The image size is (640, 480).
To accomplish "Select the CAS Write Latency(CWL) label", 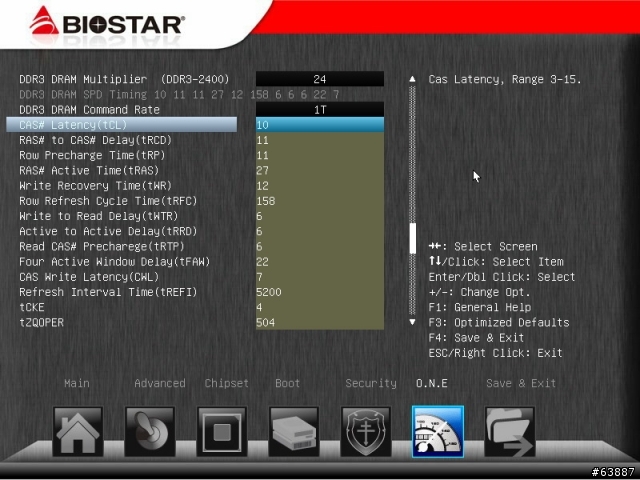I will pyautogui.click(x=89, y=277).
